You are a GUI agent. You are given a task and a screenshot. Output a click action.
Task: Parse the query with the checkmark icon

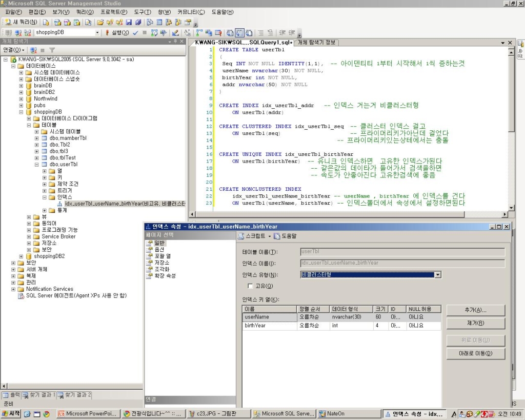click(x=135, y=32)
